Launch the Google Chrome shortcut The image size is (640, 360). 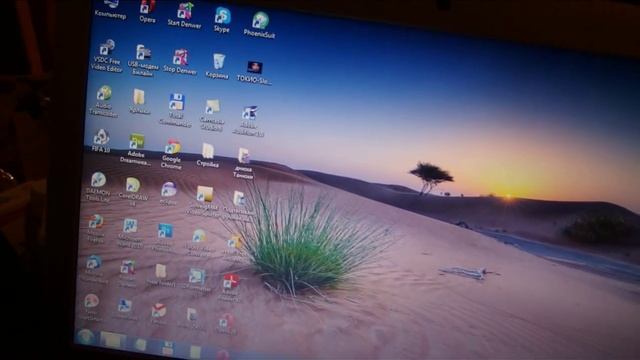point(172,154)
